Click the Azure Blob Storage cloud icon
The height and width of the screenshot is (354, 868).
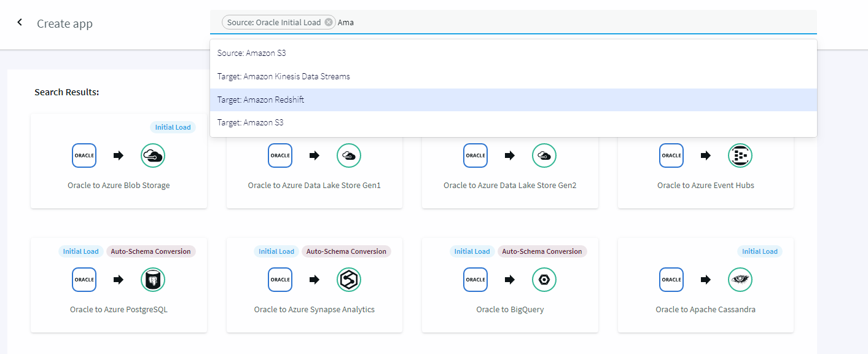click(x=153, y=155)
